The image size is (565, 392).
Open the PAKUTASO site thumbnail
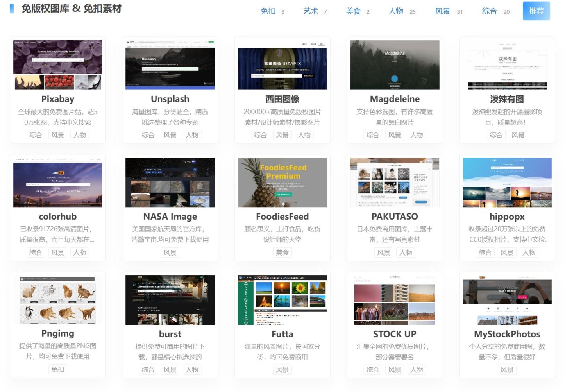coord(395,182)
